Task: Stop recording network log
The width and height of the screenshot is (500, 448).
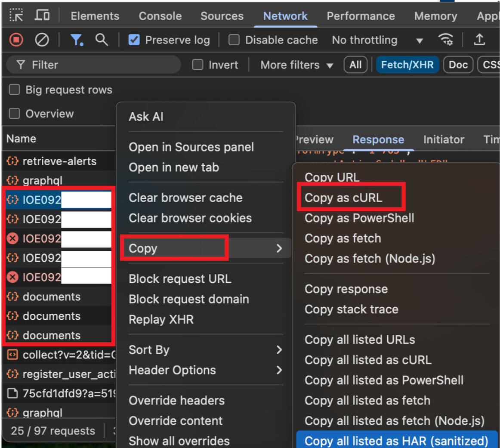Action: click(16, 40)
